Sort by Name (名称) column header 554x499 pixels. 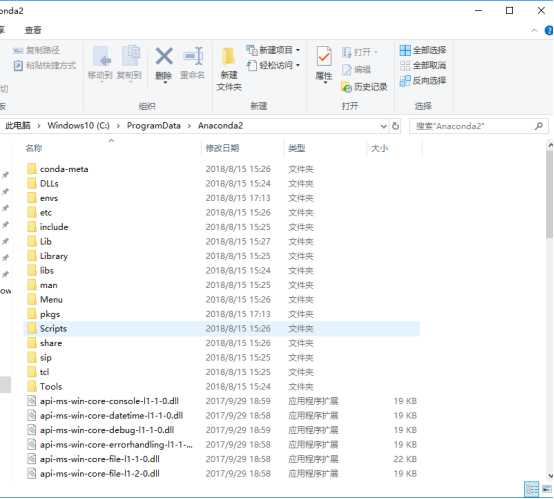coord(34,148)
